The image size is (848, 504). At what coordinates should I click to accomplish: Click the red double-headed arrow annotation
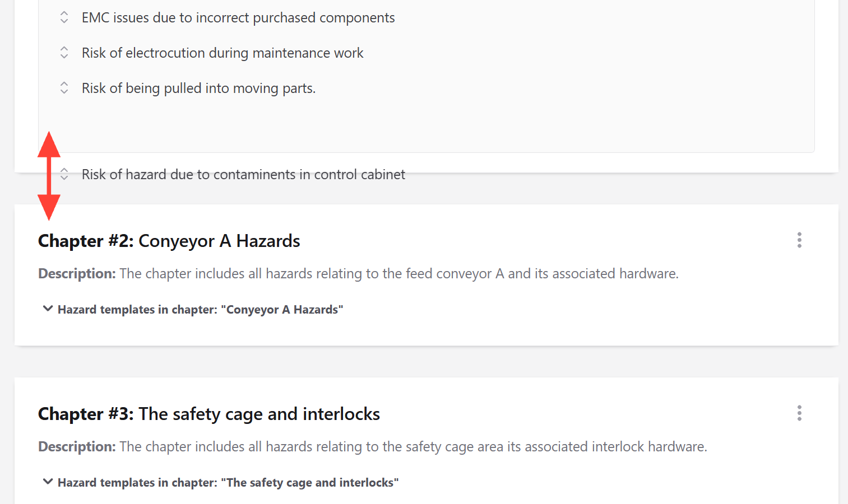(49, 176)
